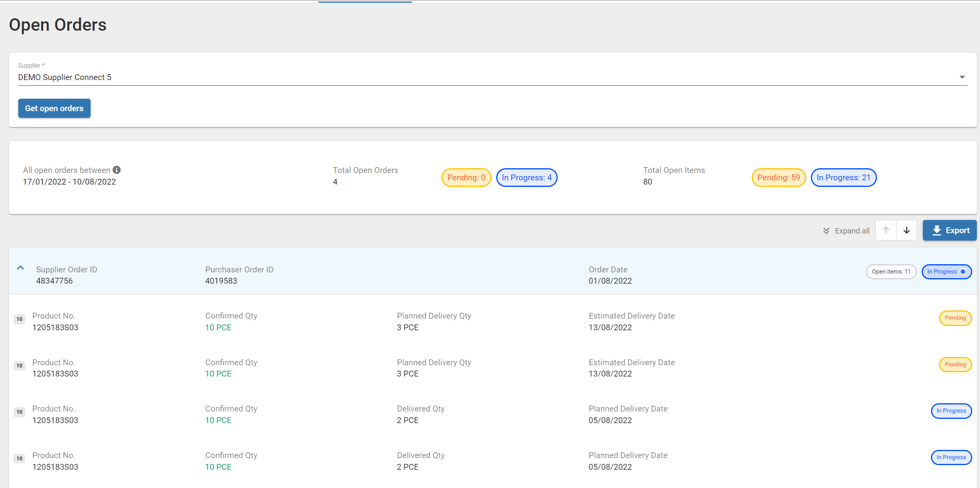Click the Expand all double-chevron icon
980x488 pixels.
[x=826, y=231]
